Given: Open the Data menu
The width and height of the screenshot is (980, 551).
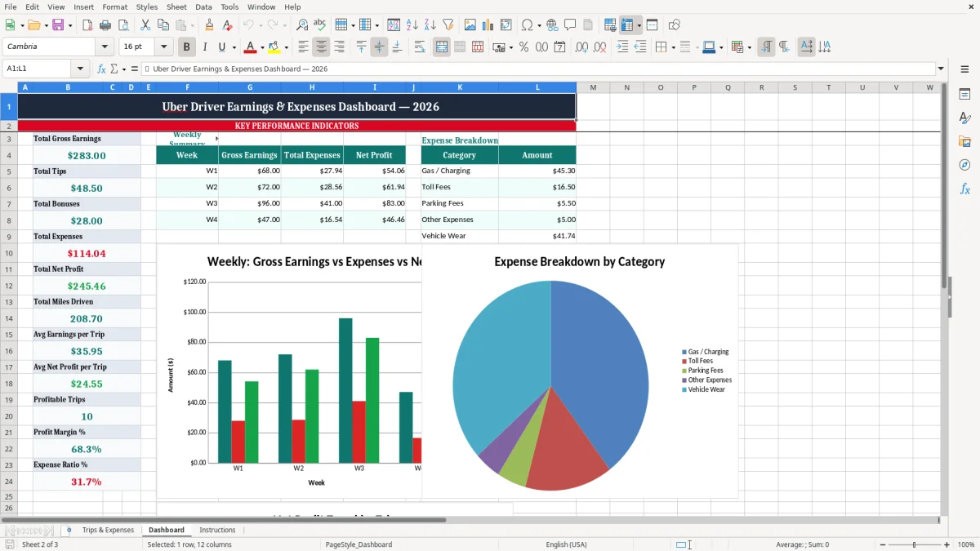Looking at the screenshot, I should pyautogui.click(x=203, y=7).
